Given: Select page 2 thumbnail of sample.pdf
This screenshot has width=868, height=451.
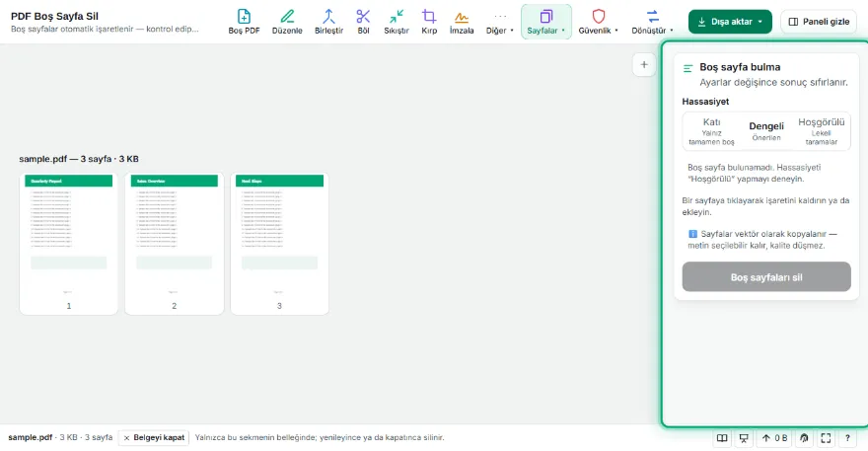Looking at the screenshot, I should 174,244.
